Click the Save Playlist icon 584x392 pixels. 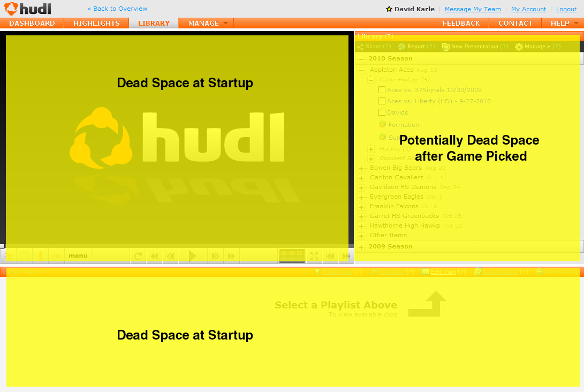[477, 272]
